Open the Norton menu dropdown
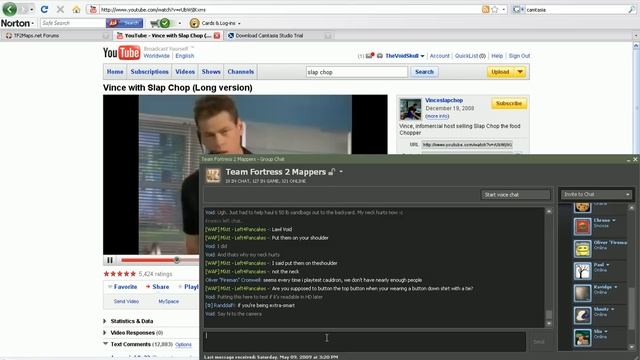640x360 pixels. pos(18,23)
